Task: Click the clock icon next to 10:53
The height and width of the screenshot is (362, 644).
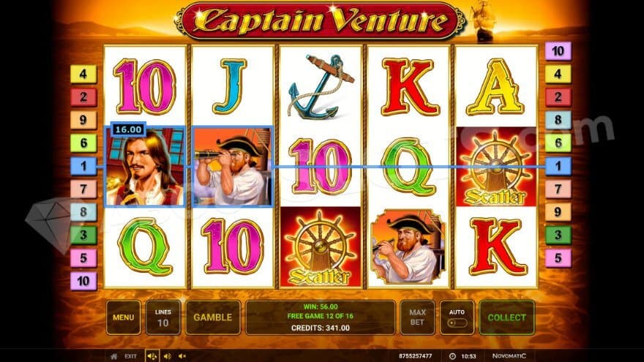Action: pyautogui.click(x=452, y=356)
